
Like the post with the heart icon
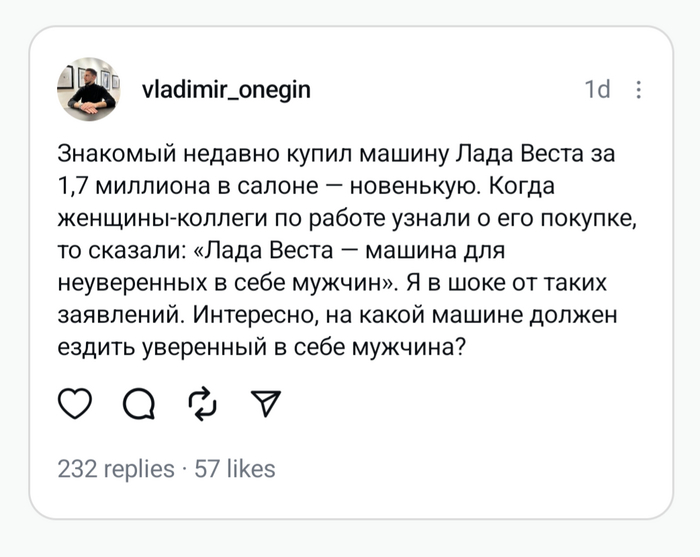pos(75,402)
